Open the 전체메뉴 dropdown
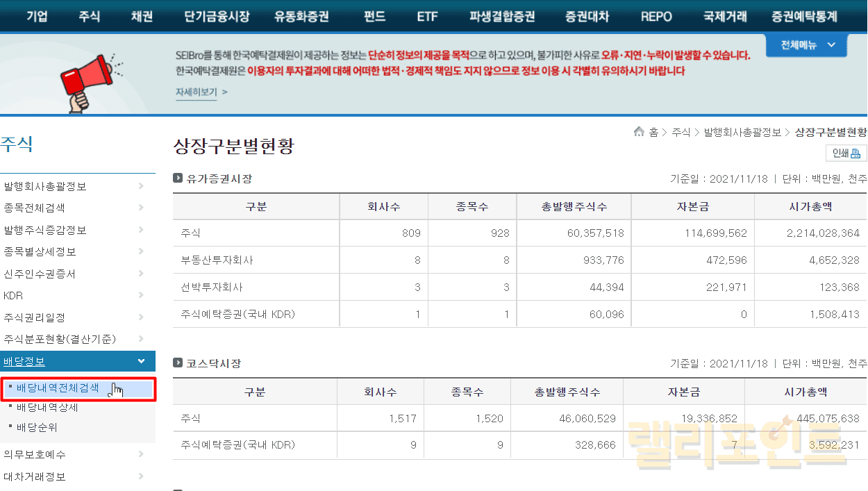Image resolution: width=868 pixels, height=491 pixels. (x=806, y=45)
